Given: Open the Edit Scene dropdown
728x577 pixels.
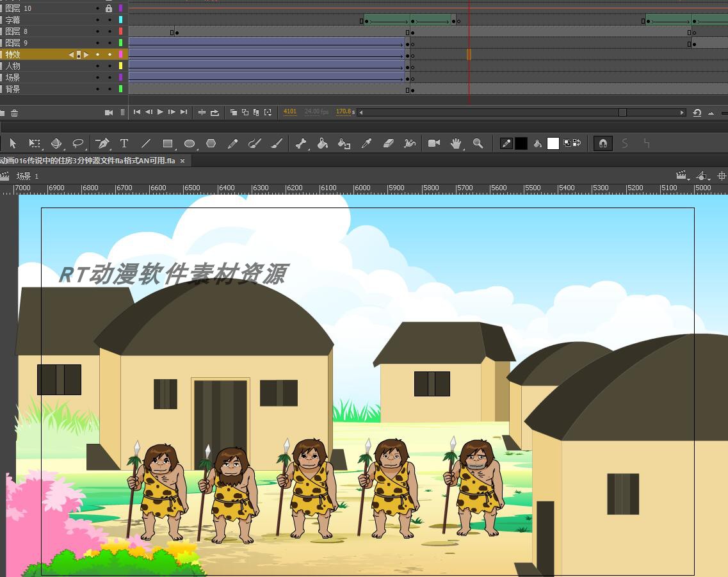Looking at the screenshot, I should point(680,175).
